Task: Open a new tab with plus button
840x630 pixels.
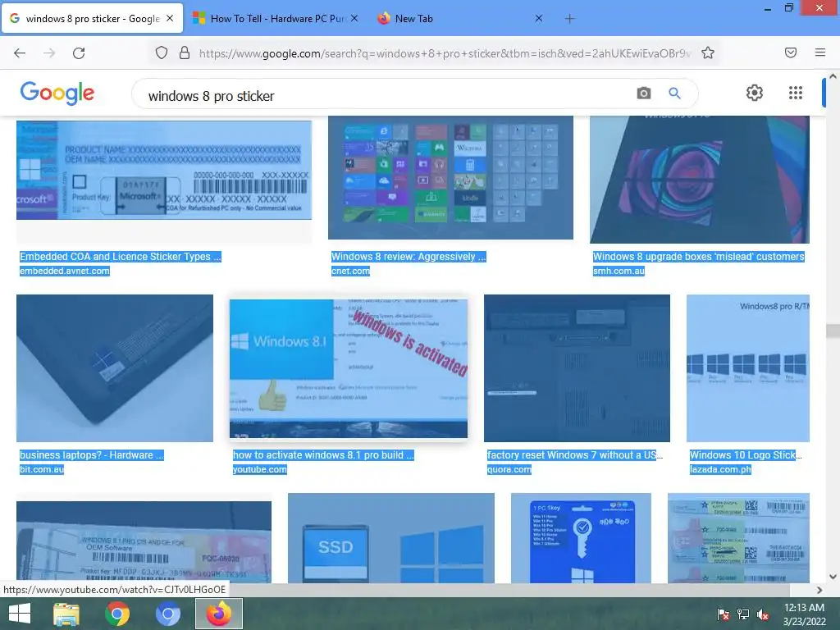Action: (x=569, y=19)
